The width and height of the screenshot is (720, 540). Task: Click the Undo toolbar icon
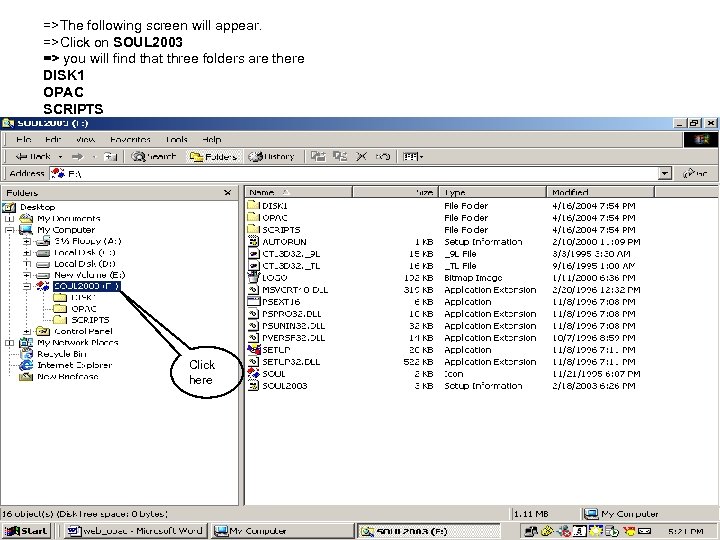[x=382, y=157]
